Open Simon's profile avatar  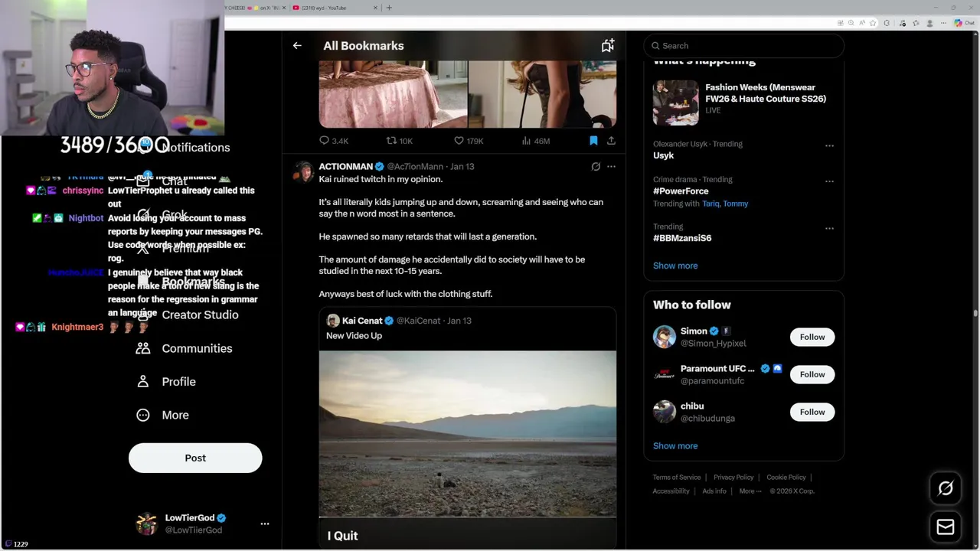665,337
